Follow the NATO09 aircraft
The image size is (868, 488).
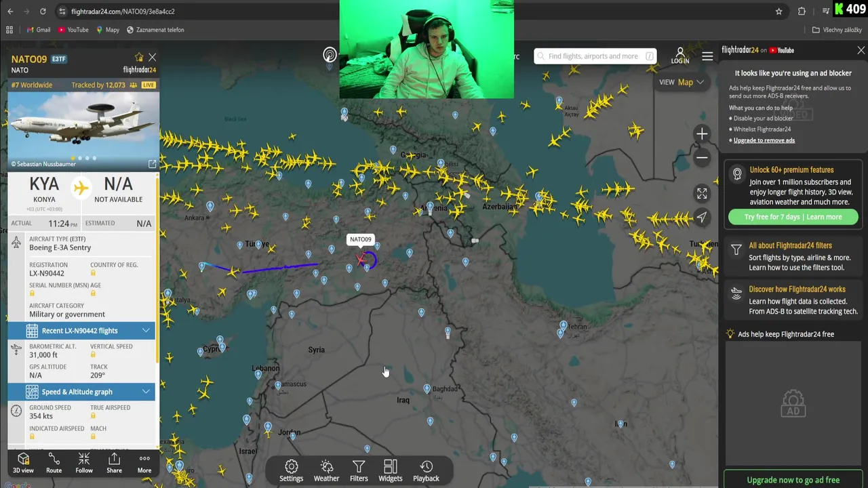84,463
